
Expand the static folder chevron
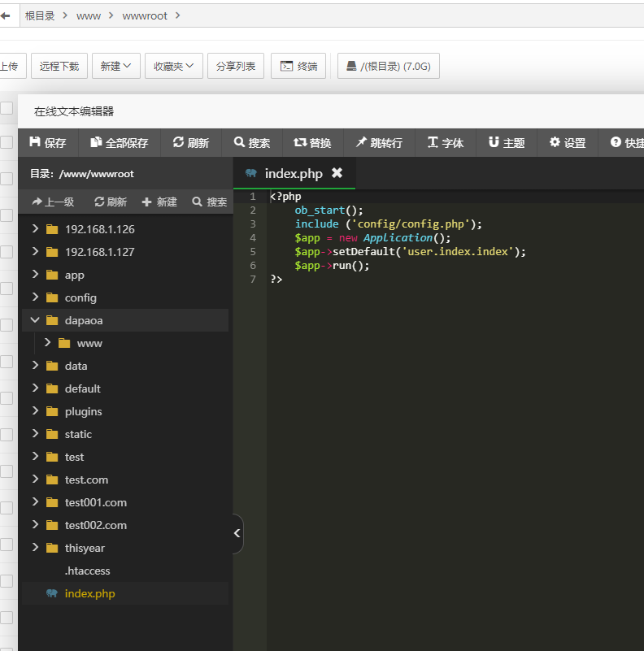point(35,434)
